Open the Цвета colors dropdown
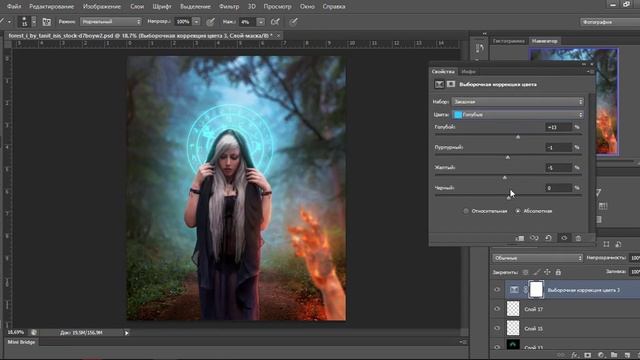 tap(518, 115)
